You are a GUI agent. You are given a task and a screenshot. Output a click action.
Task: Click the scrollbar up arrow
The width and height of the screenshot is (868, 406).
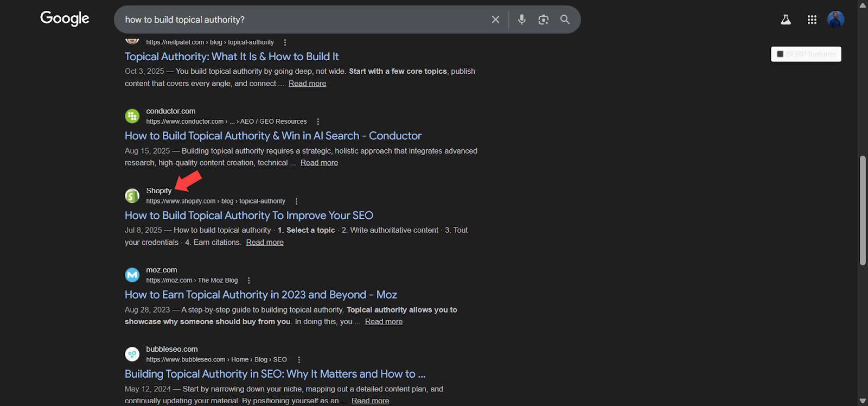863,5
